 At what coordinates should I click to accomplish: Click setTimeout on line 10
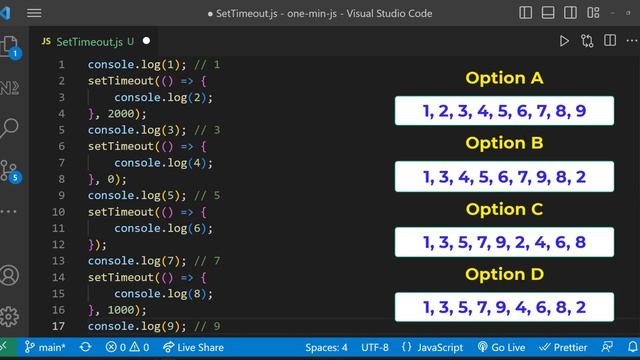[120, 212]
